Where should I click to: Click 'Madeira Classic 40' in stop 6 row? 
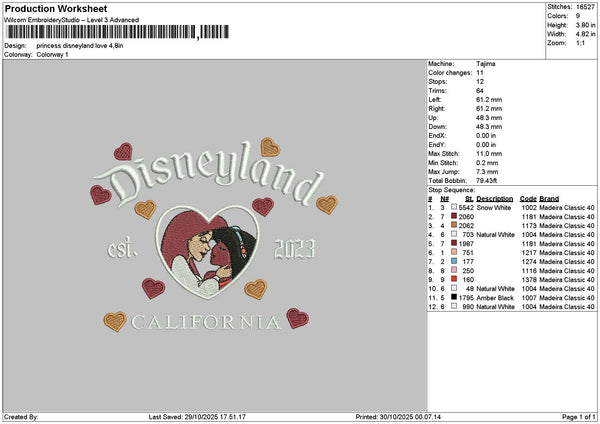coord(567,253)
